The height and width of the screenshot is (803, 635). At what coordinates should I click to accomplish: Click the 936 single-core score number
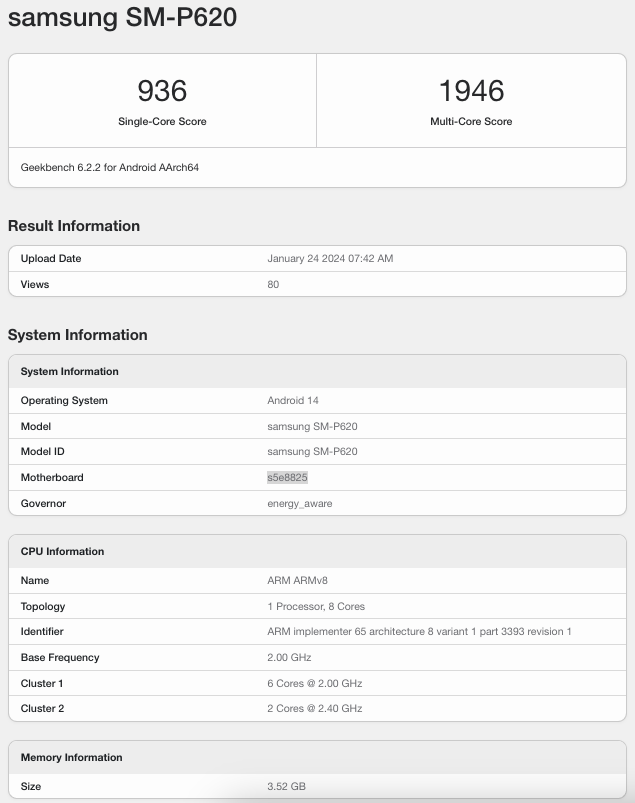click(x=162, y=91)
